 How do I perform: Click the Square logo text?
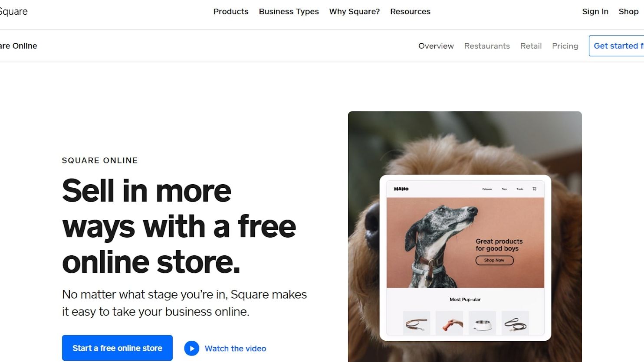tap(13, 12)
